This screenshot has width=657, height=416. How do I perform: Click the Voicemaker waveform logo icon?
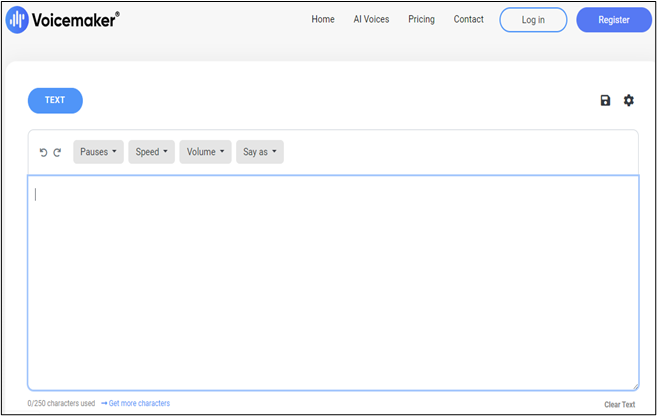(17, 20)
